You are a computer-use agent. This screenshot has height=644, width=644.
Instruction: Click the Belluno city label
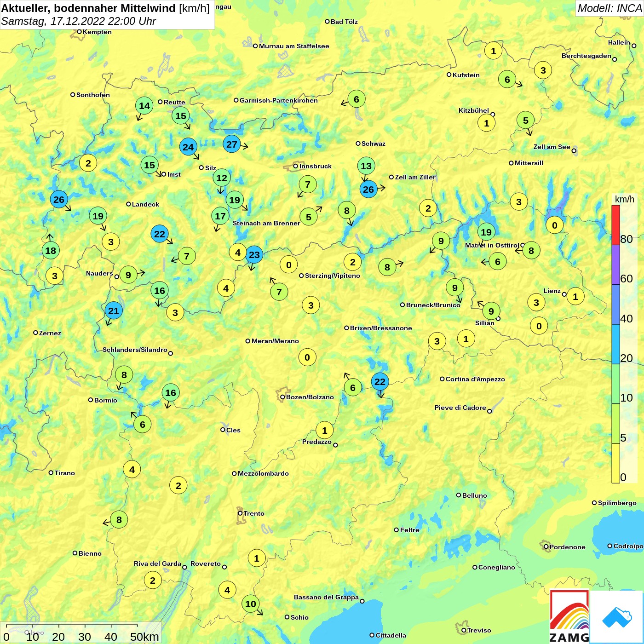(x=475, y=495)
